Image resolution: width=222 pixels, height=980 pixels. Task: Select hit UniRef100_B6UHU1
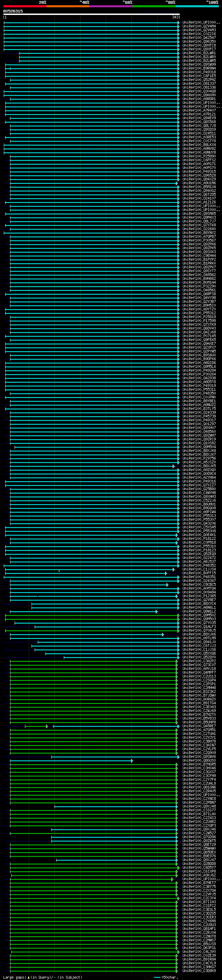click(x=199, y=504)
